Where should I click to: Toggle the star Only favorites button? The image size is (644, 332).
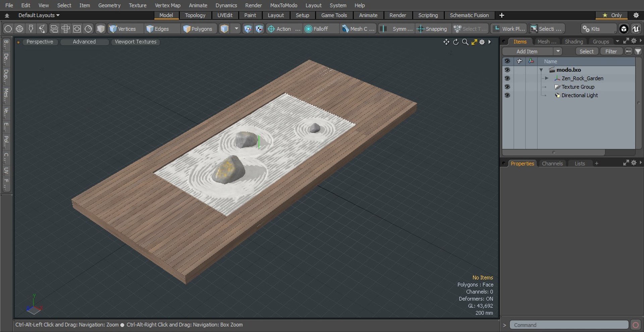(x=612, y=15)
